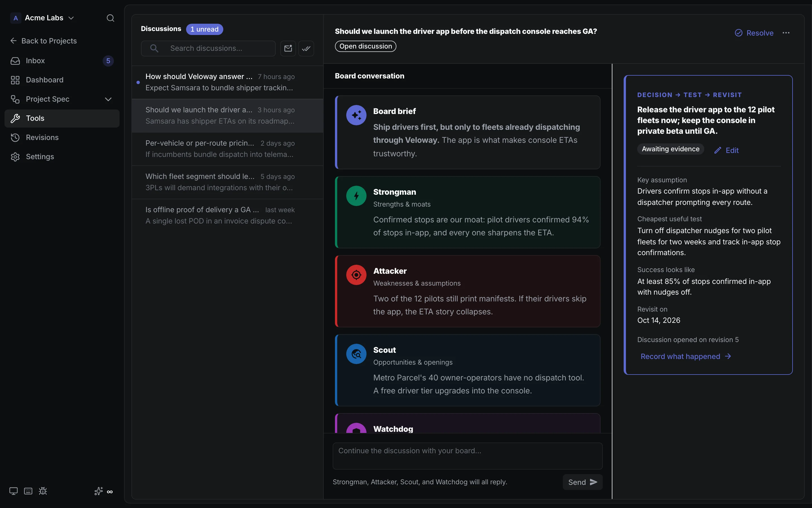Viewport: 812px width, 508px height.
Task: Edit the decision card
Action: pyautogui.click(x=727, y=150)
